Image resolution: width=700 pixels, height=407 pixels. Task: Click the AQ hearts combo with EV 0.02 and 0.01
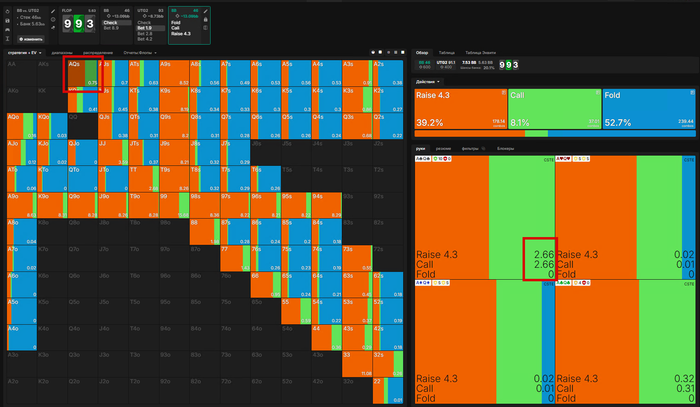tap(625, 217)
